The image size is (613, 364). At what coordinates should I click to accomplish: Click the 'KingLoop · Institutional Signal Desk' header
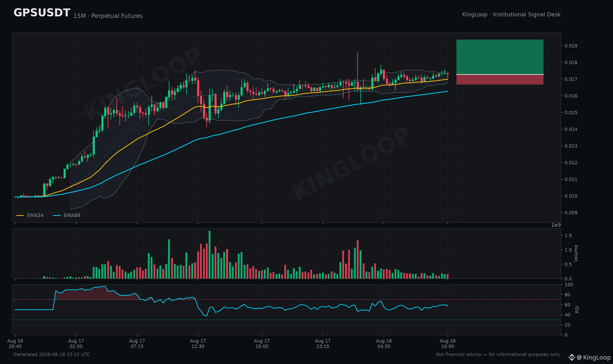pos(511,15)
